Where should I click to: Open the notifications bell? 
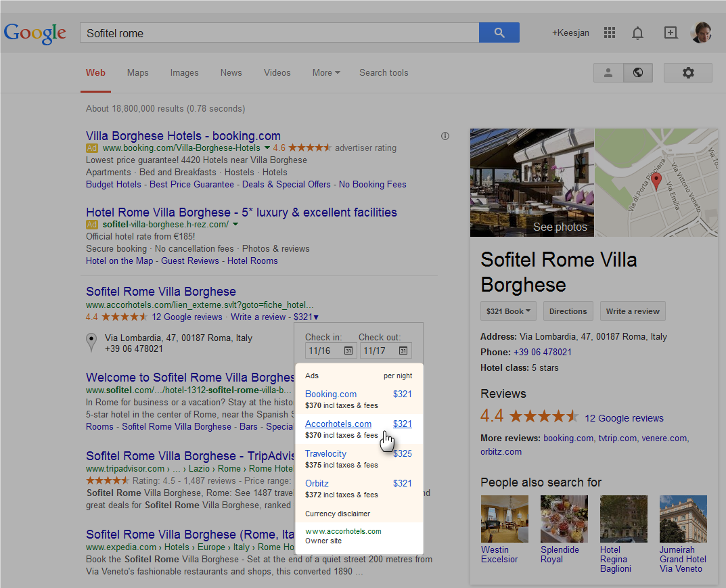(637, 33)
